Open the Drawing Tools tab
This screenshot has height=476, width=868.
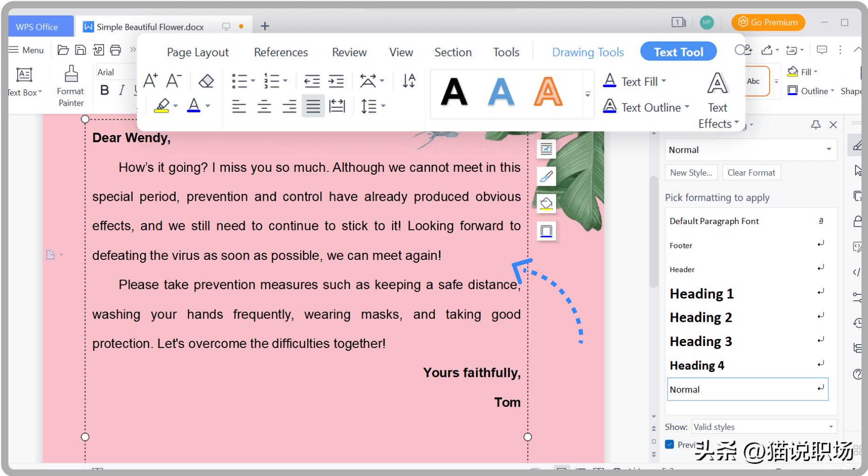[587, 52]
